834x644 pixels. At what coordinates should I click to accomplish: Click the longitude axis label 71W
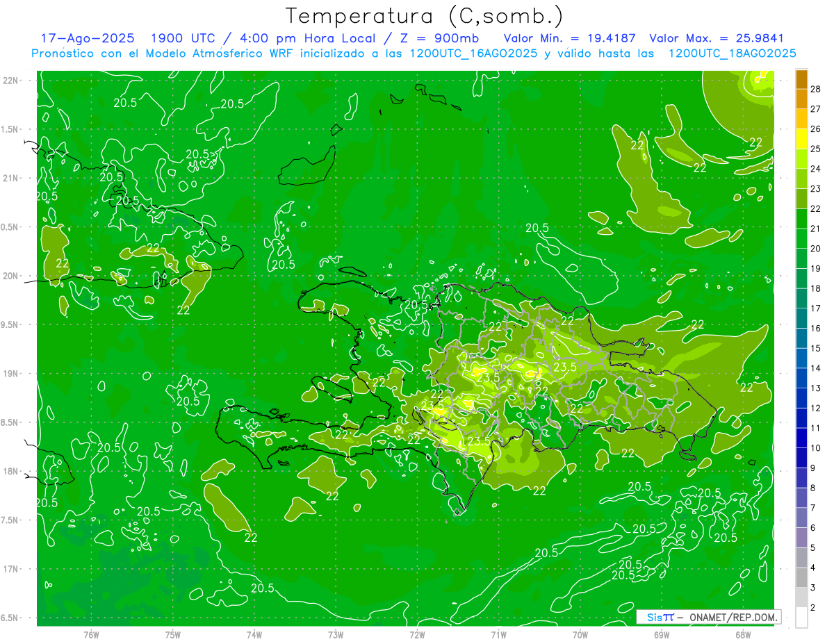(498, 635)
